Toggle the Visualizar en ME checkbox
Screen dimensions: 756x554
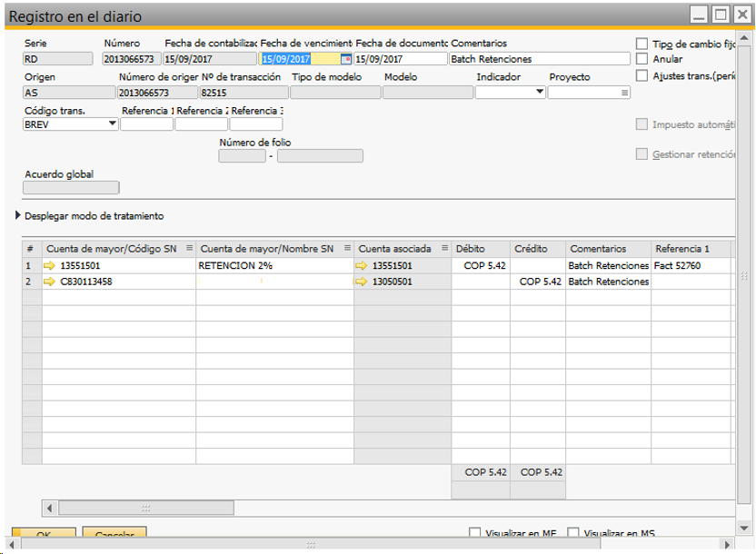tap(474, 533)
